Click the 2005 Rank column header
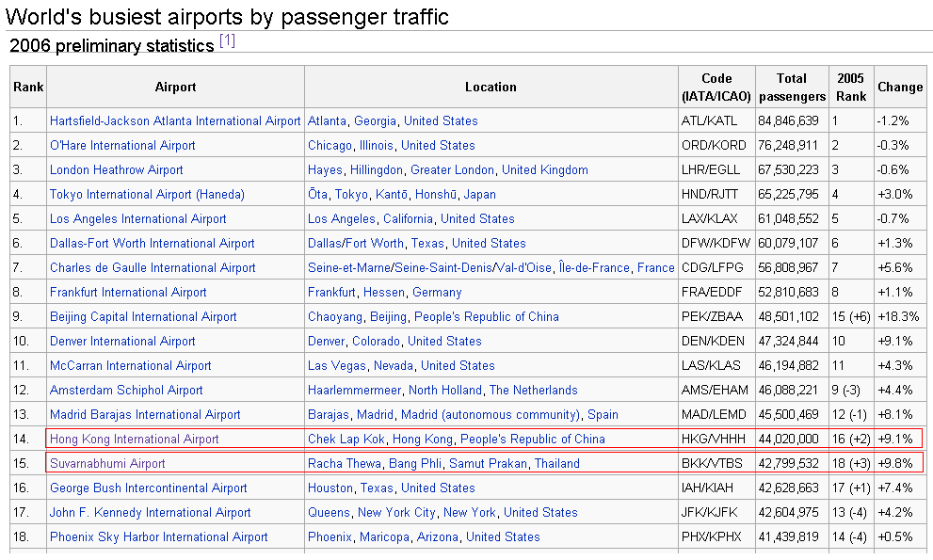 click(x=850, y=88)
